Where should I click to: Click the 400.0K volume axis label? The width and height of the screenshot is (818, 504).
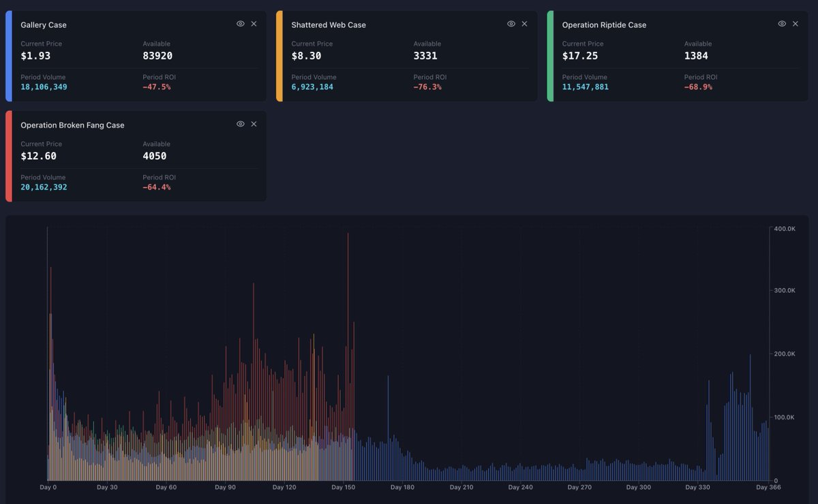[784, 229]
